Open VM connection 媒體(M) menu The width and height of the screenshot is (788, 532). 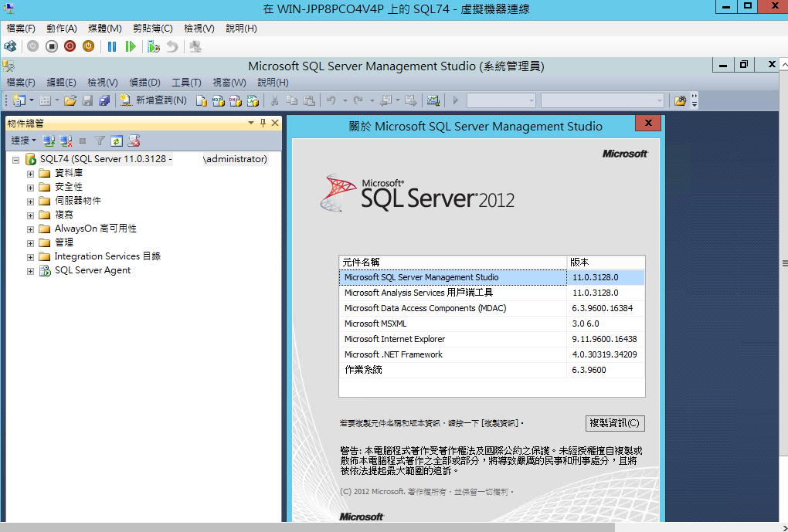(x=104, y=29)
